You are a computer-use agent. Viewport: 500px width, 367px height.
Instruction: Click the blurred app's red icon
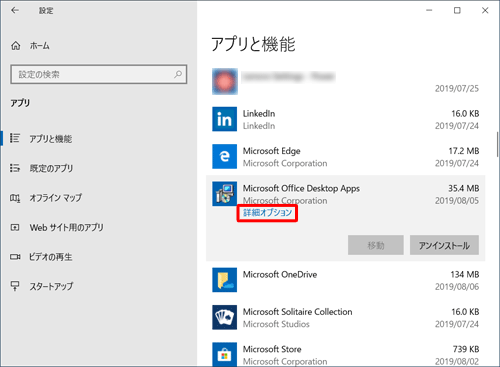(225, 82)
